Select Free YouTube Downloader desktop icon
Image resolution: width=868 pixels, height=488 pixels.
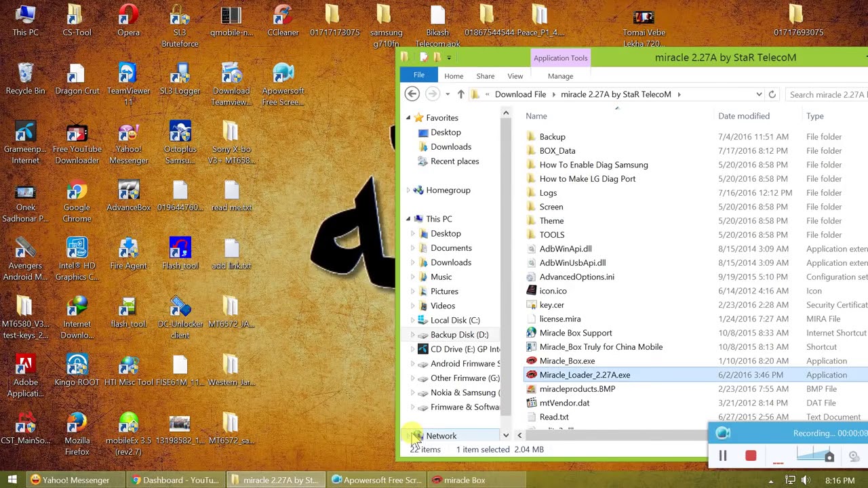point(77,142)
